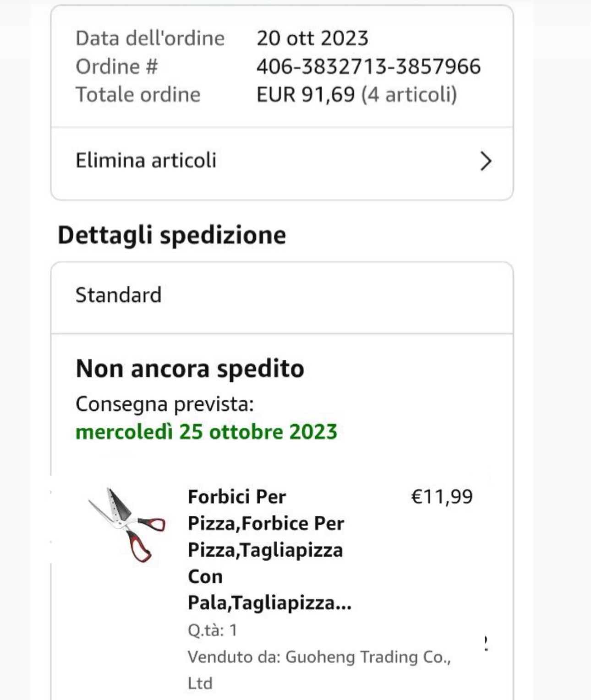The image size is (591, 700).
Task: Click the Totale ordine label
Action: (x=138, y=95)
